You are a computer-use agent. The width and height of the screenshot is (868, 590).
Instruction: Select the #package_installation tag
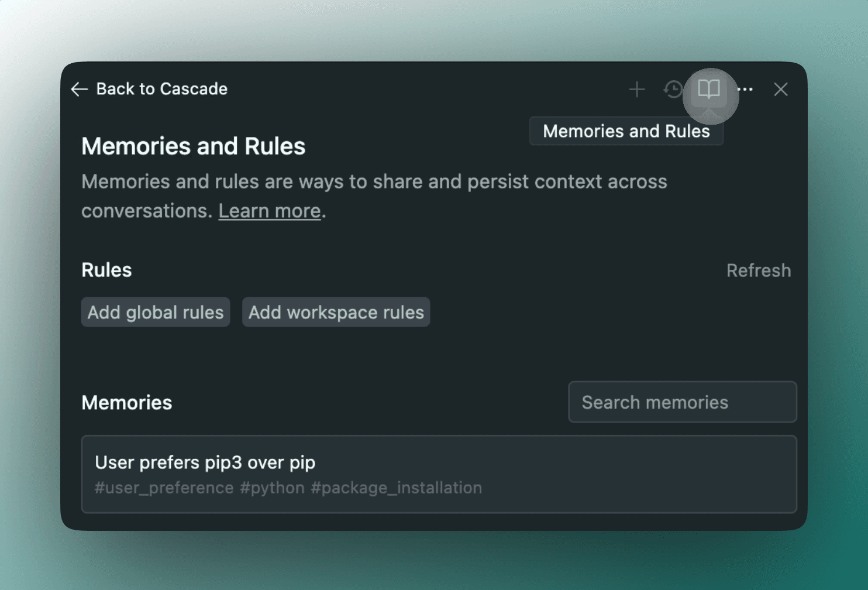tap(397, 488)
